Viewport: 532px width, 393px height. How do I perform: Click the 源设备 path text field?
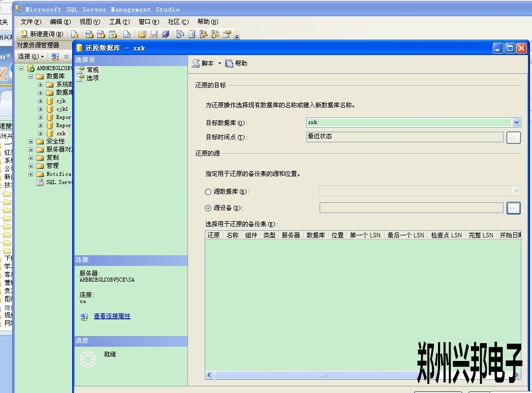click(411, 208)
